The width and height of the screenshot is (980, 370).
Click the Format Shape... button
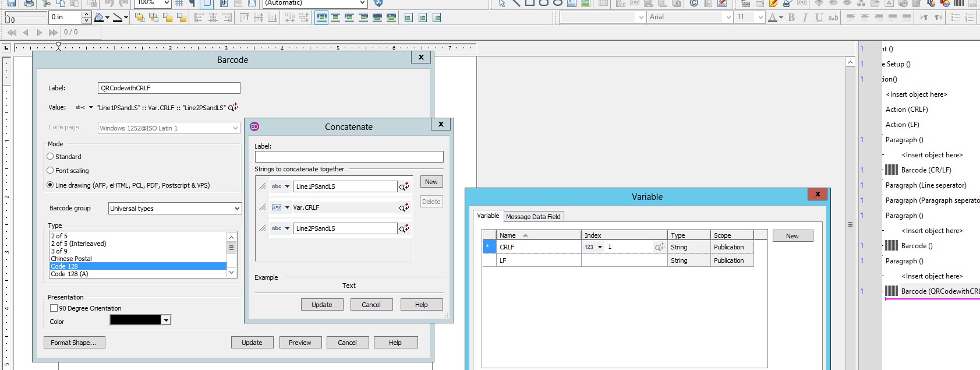[74, 343]
